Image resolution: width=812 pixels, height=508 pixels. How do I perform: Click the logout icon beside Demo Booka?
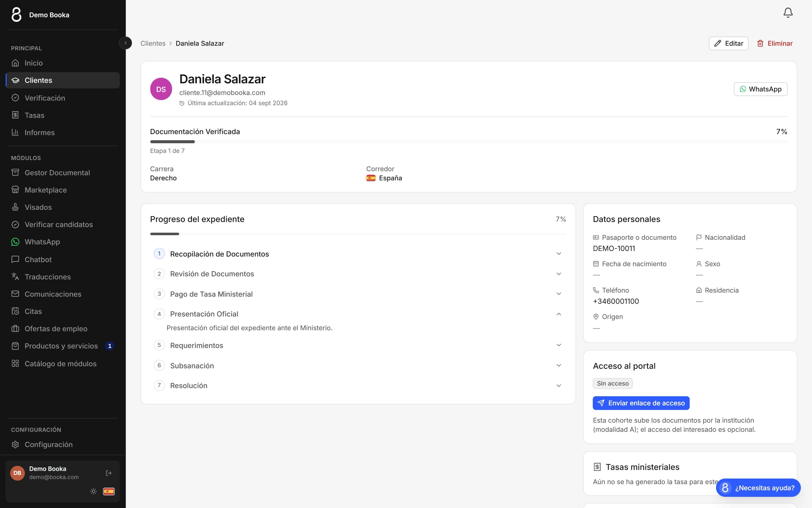[x=109, y=473]
